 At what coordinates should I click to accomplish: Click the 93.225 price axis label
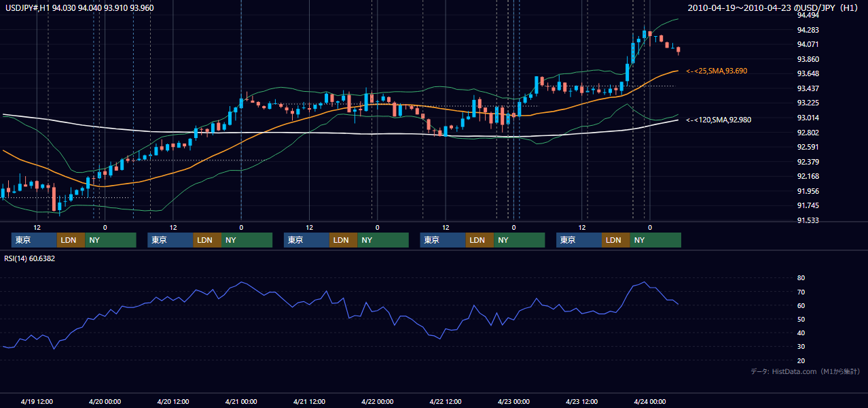tap(808, 103)
